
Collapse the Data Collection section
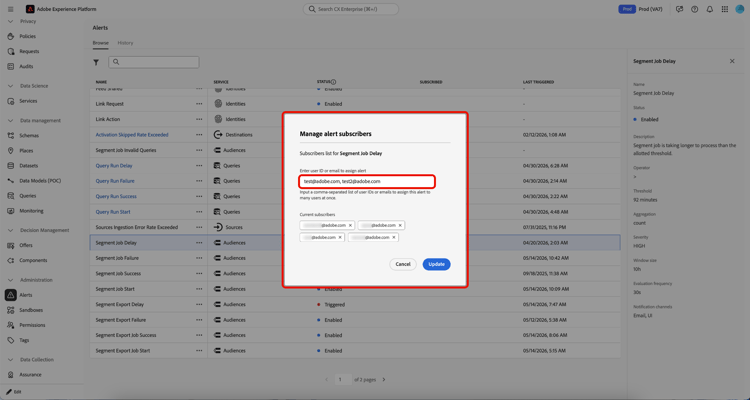pos(11,360)
